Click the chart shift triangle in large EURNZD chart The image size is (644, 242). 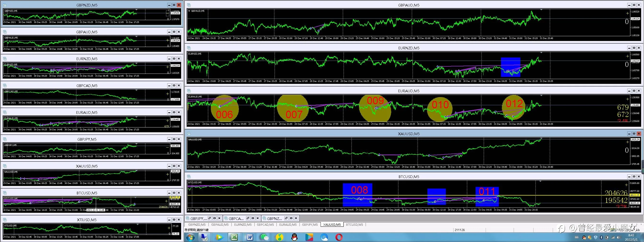(x=541, y=52)
